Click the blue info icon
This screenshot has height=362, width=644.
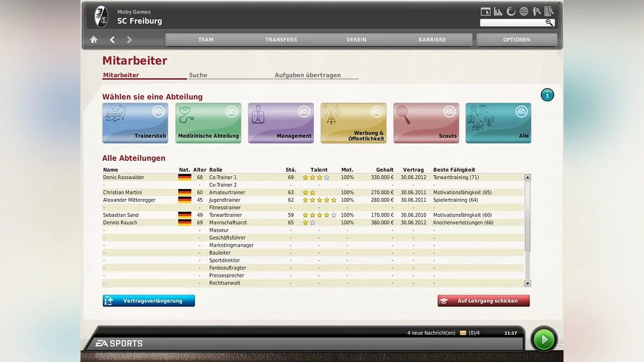(x=547, y=95)
